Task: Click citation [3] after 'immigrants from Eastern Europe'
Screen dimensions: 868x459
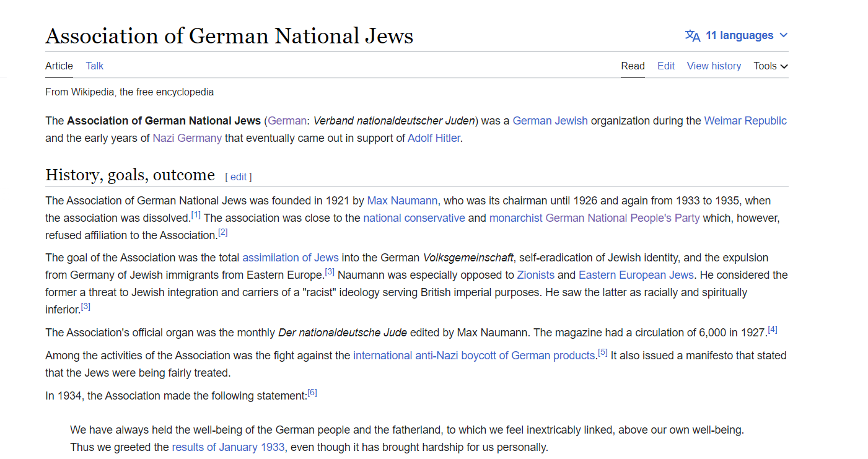Action: click(330, 273)
